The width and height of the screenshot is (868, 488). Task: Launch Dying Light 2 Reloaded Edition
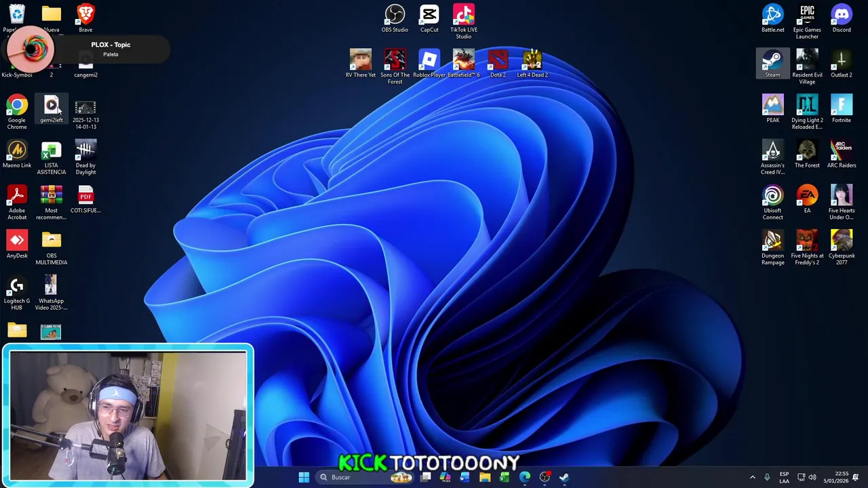point(807,113)
